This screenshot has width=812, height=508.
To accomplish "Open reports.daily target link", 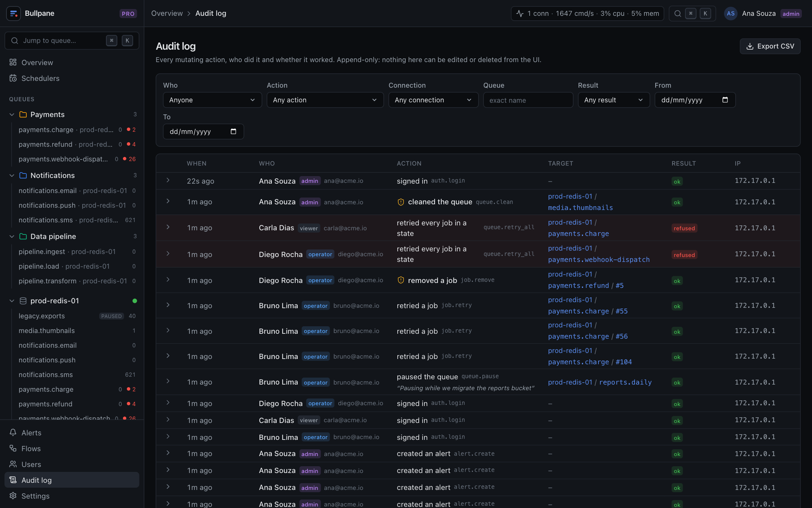I will tap(625, 382).
